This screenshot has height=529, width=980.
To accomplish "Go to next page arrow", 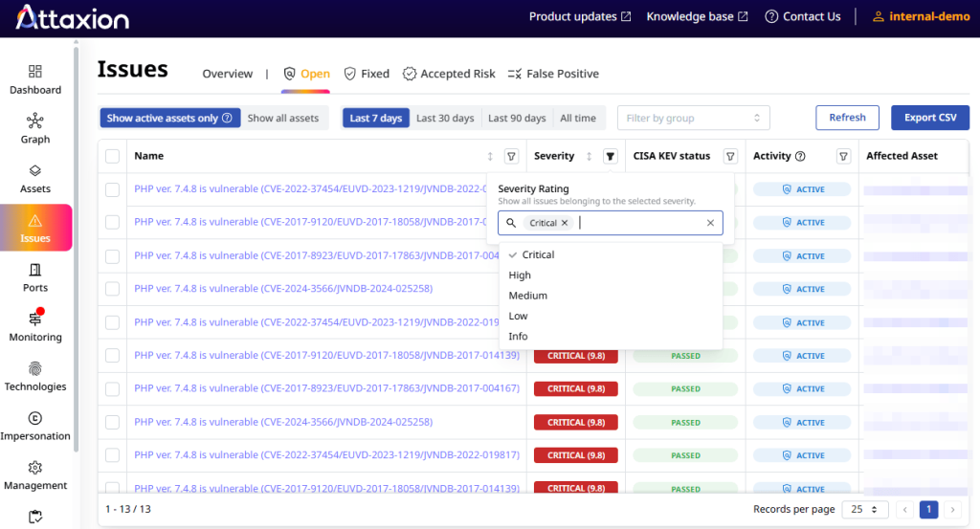I will pyautogui.click(x=952, y=510).
